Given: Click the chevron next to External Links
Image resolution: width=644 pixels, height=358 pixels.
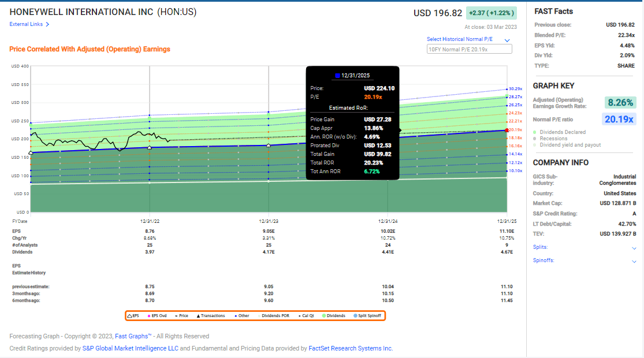Looking at the screenshot, I should 47,25.
